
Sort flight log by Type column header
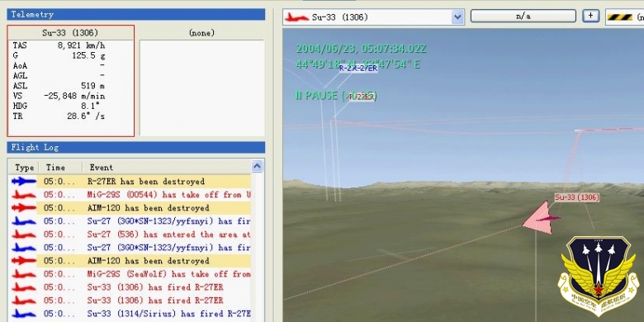[x=24, y=168]
